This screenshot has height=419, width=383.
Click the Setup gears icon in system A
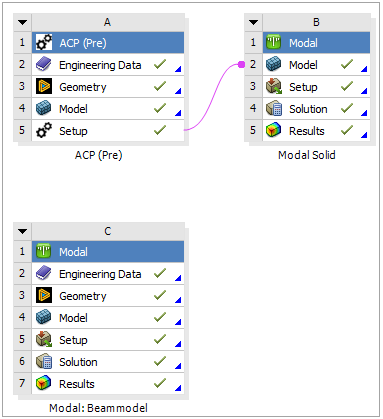44,130
